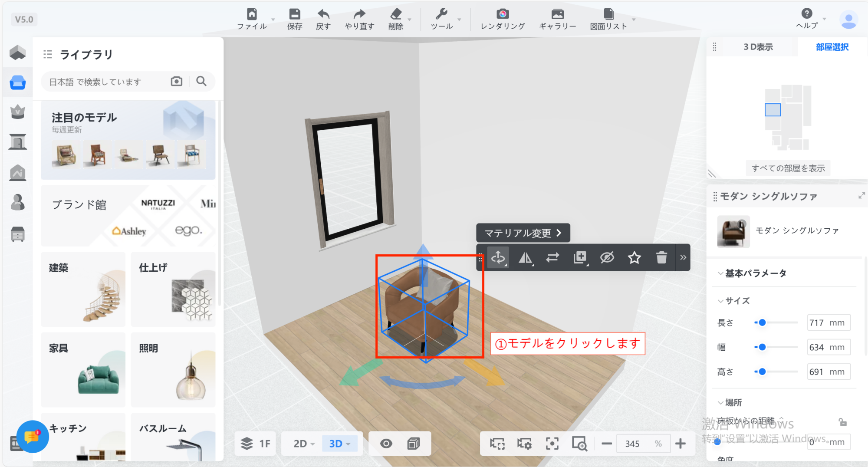Replace the model with the swap arrows icon
The width and height of the screenshot is (868, 467).
pyautogui.click(x=552, y=258)
